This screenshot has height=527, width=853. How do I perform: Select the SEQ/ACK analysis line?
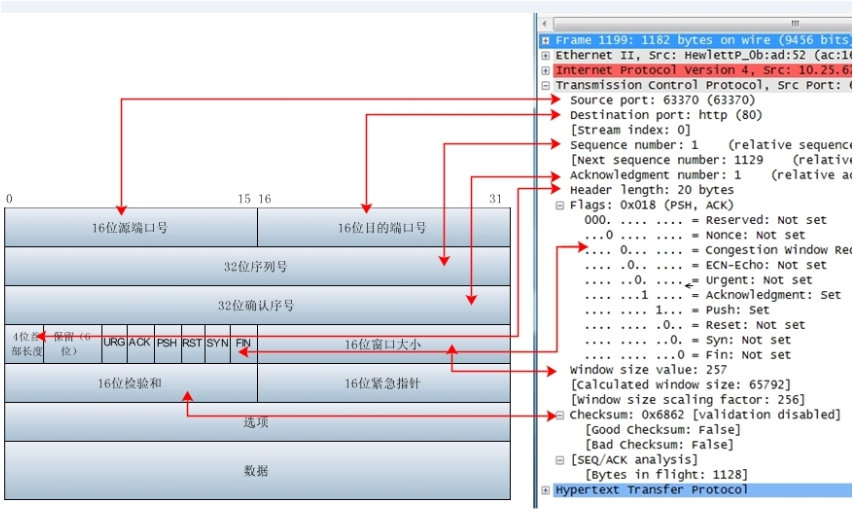pyautogui.click(x=634, y=460)
